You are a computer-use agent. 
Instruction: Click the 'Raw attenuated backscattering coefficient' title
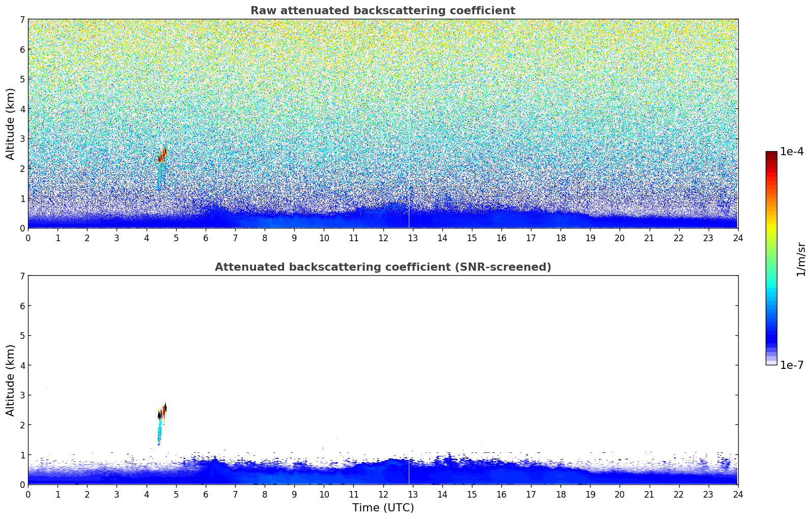pyautogui.click(x=383, y=11)
